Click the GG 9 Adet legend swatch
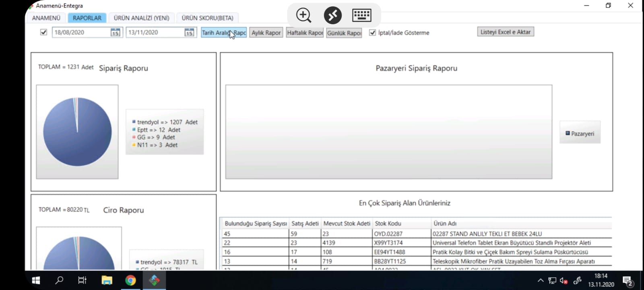Viewport: 644px width, 290px height. (134, 137)
